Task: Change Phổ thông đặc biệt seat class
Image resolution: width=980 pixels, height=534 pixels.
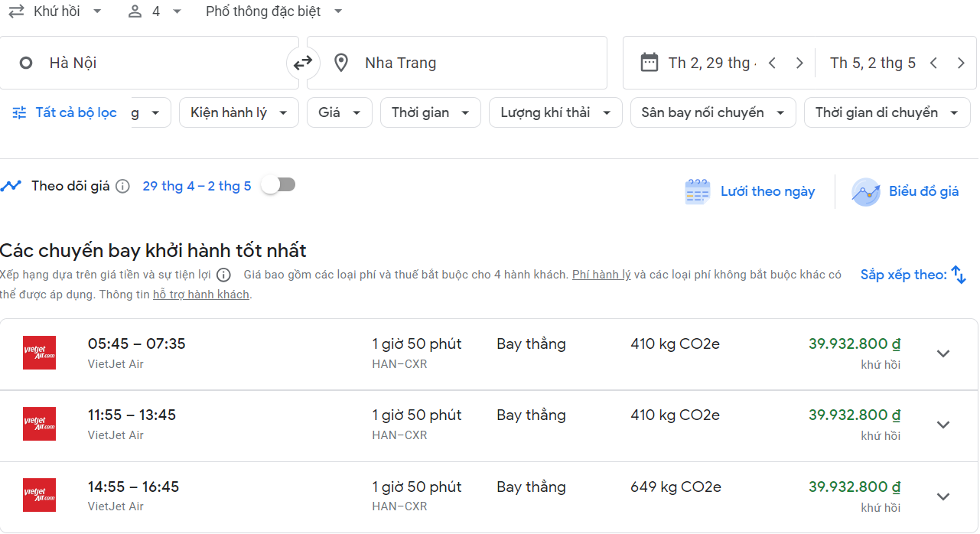Action: (x=274, y=11)
